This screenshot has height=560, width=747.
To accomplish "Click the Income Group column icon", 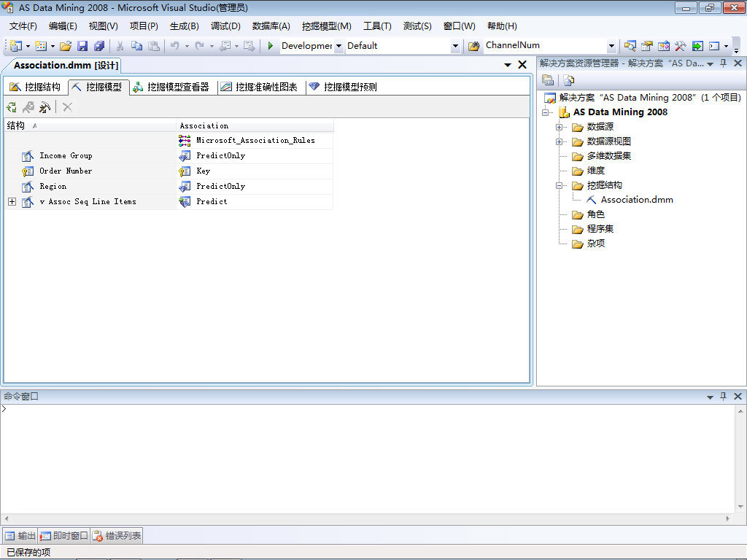I will [28, 156].
